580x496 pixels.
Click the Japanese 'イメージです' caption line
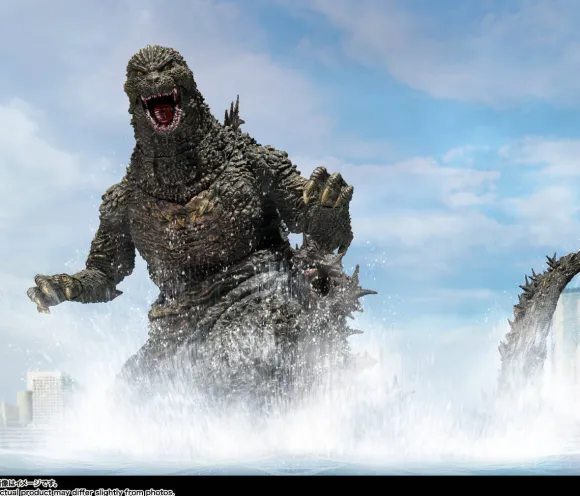point(29,483)
